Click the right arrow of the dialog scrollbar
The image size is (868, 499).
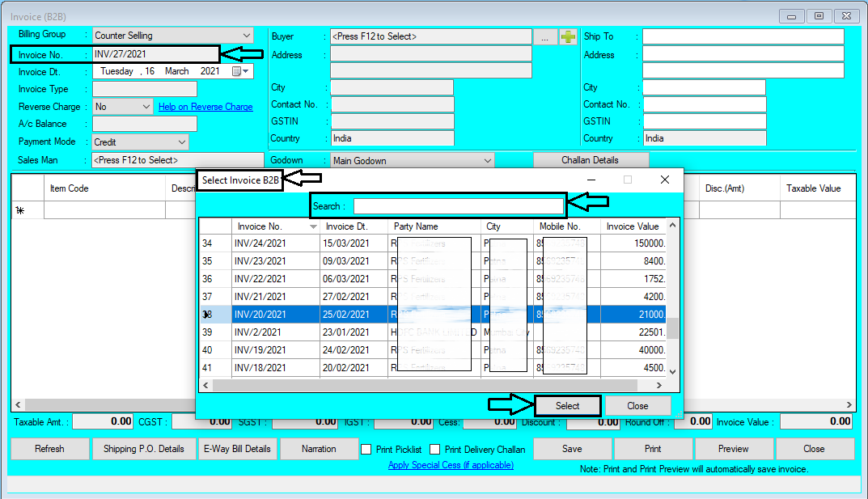(661, 384)
